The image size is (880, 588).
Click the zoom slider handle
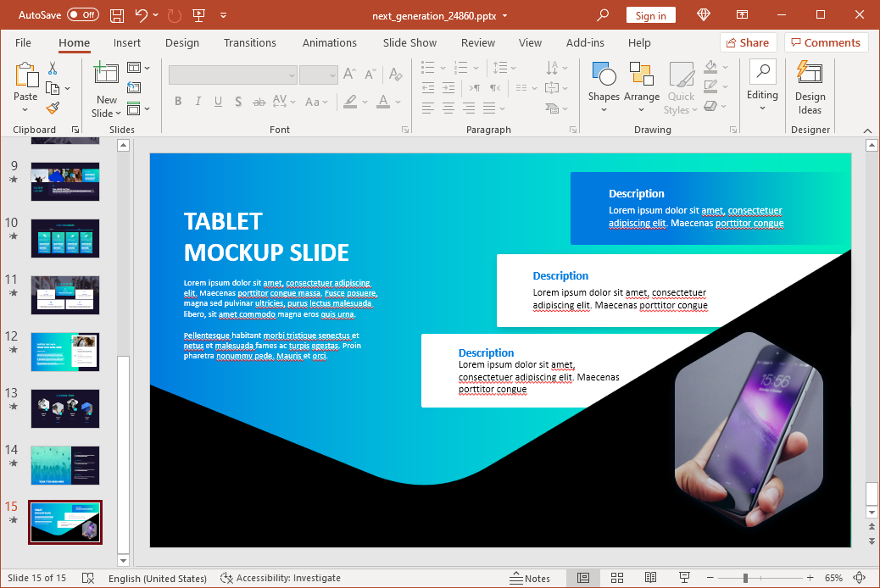click(x=745, y=578)
